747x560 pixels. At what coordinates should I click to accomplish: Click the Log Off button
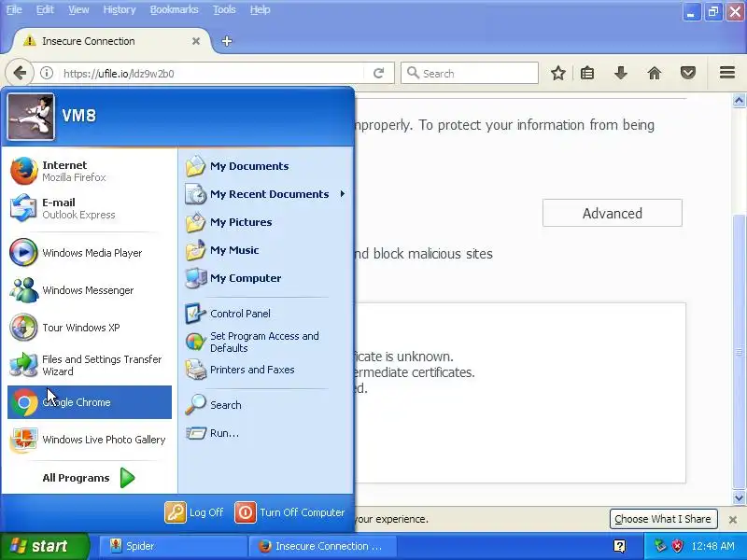click(x=194, y=512)
